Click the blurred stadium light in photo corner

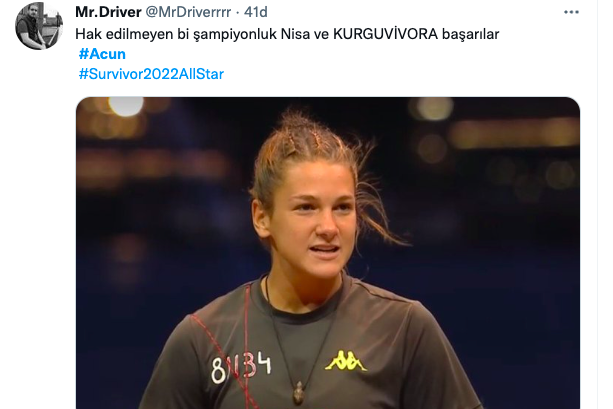126,106
